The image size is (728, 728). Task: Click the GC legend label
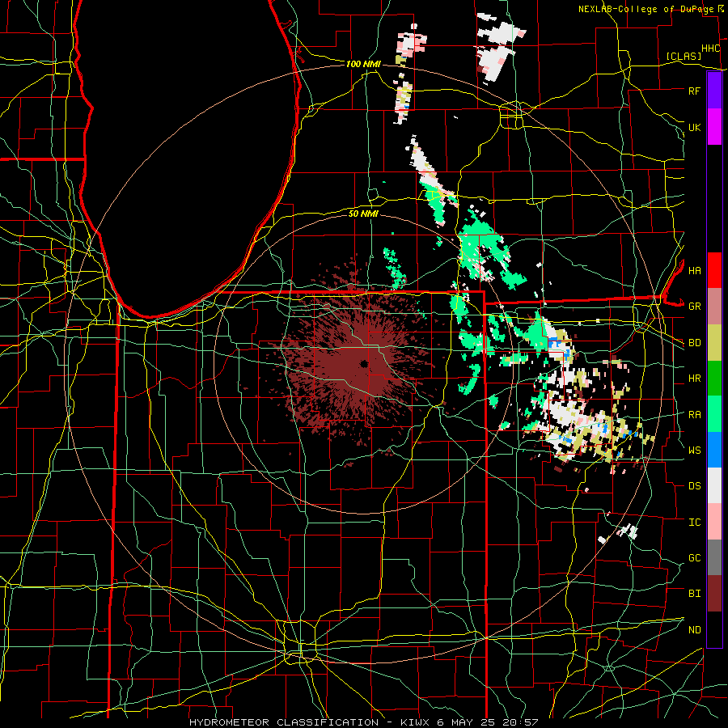coord(694,558)
